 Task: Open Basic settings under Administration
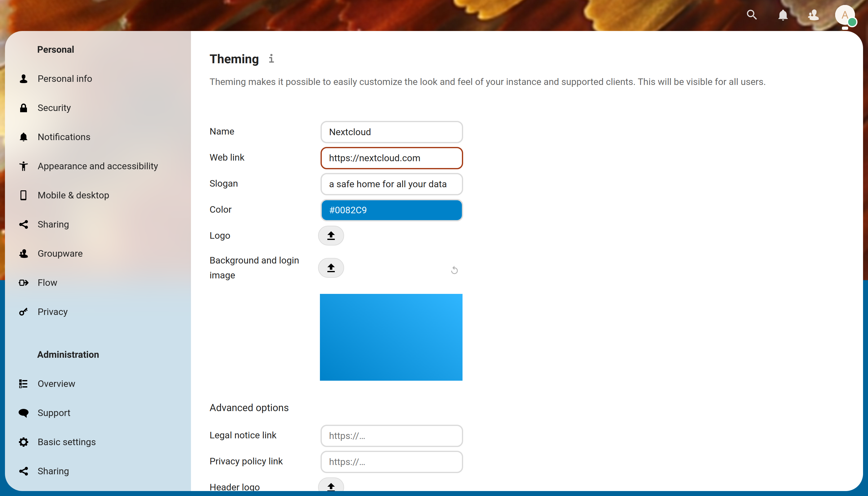coord(66,442)
